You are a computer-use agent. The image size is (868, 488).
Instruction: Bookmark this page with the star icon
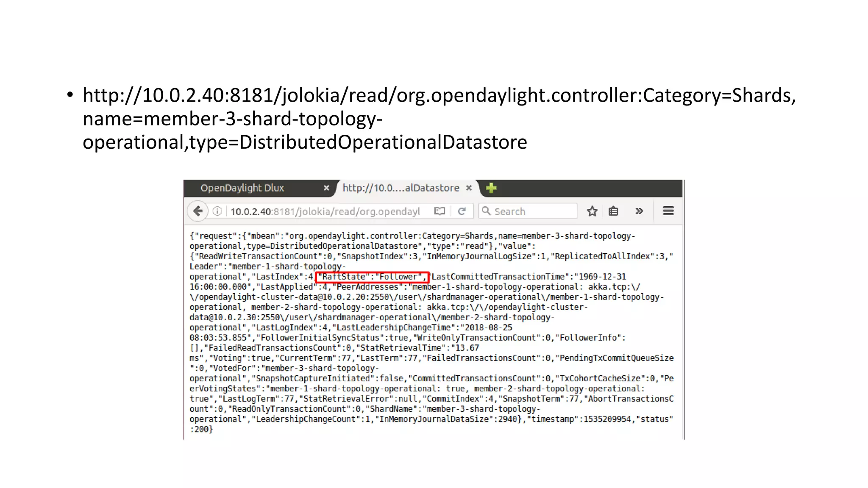click(592, 211)
